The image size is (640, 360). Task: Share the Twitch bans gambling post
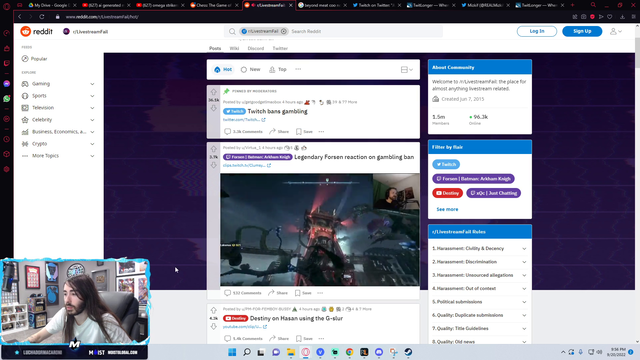tap(279, 131)
